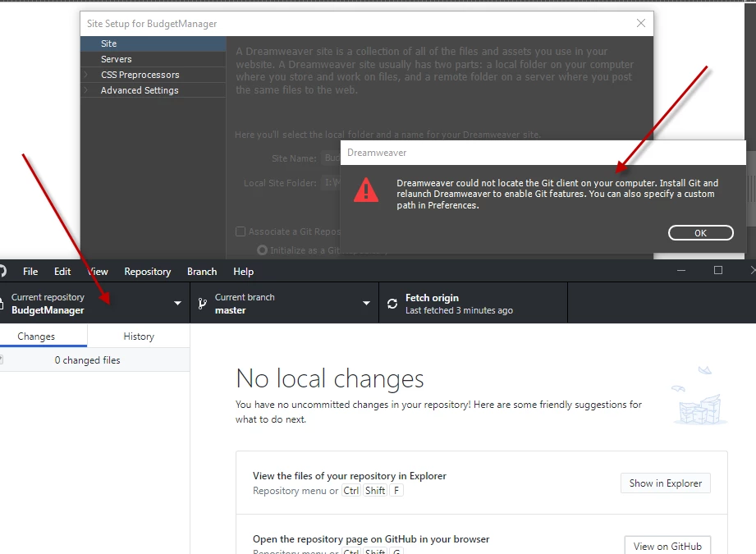Click the Local Site Folder input field
The width and height of the screenshot is (756, 554).
(331, 183)
